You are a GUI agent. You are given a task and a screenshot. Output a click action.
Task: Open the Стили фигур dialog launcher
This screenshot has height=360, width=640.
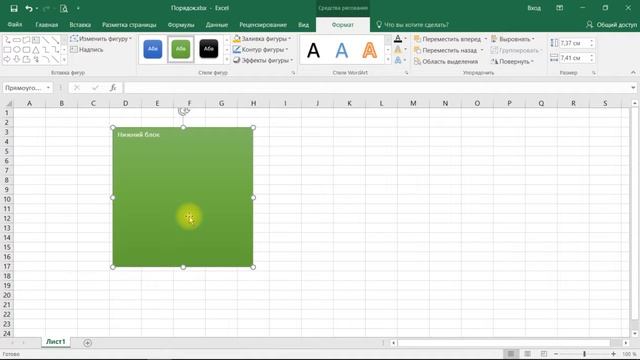293,73
